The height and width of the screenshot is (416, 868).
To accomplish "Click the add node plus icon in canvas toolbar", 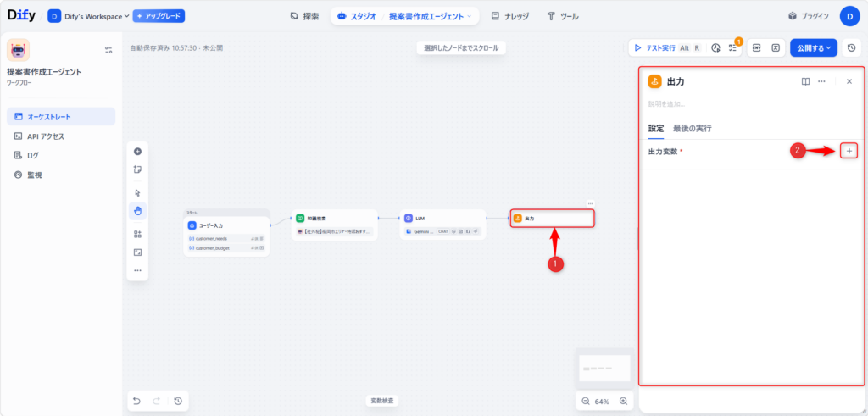I will [137, 151].
